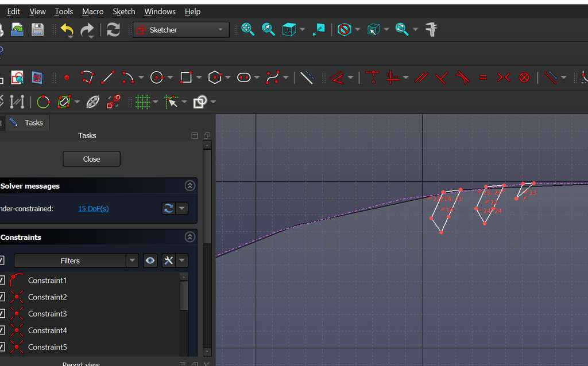Screen dimensions: 588x366
Task: Apply the tangent constraint
Action: 462,77
